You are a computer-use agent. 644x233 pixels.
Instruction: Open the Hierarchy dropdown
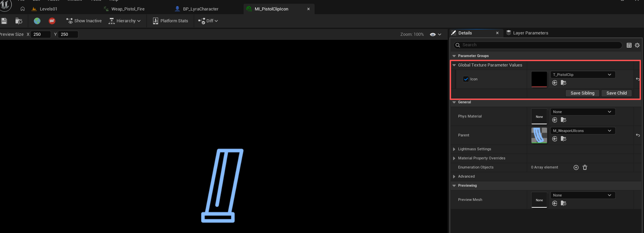tap(124, 21)
